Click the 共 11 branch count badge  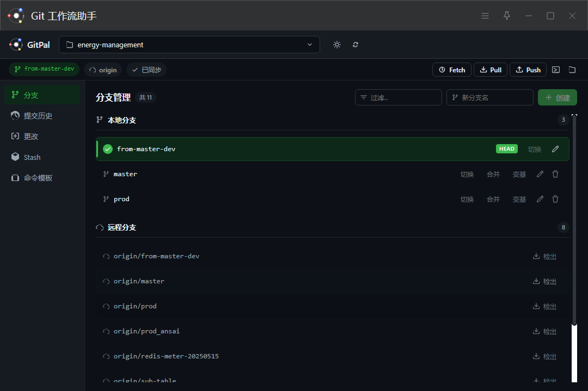[x=145, y=97]
